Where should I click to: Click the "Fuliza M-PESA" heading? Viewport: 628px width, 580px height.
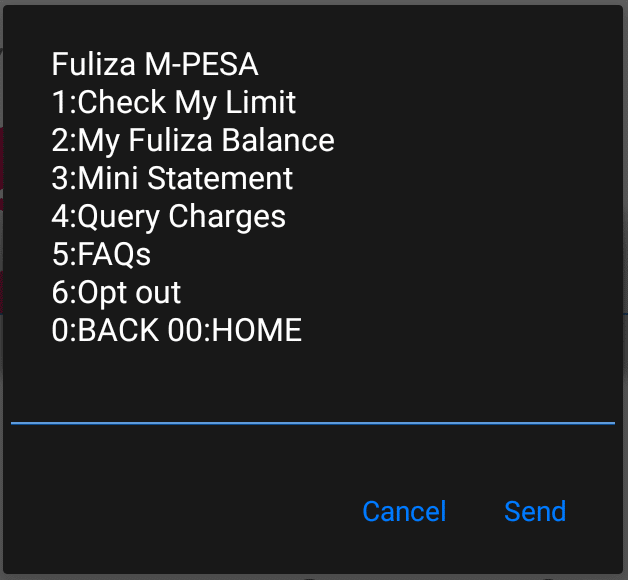[x=155, y=65]
